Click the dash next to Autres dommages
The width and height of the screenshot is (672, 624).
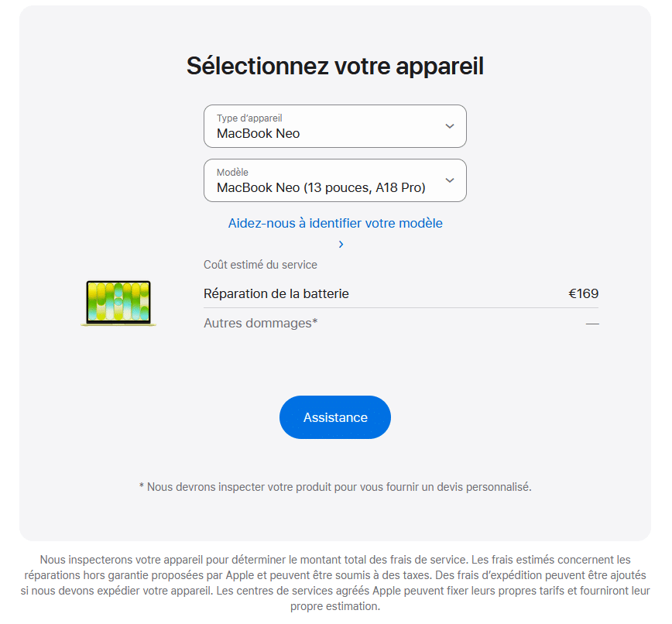click(591, 323)
